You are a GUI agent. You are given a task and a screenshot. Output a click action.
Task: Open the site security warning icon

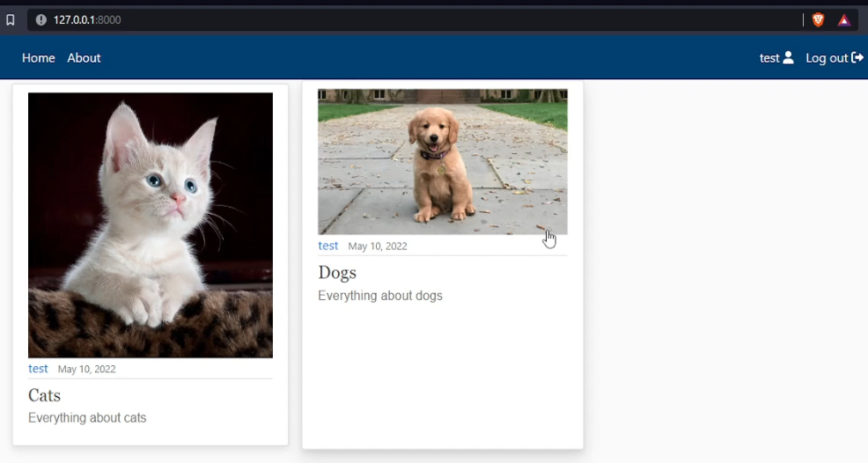pos(41,20)
